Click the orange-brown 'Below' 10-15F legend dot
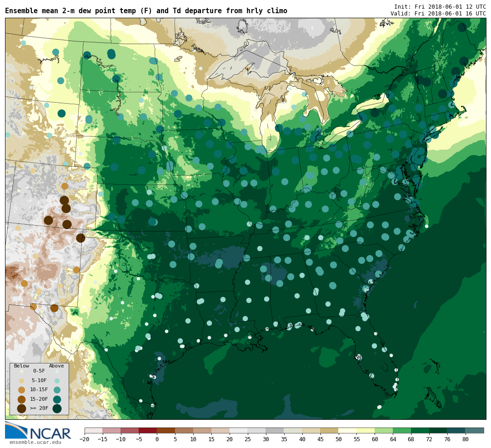The width and height of the screenshot is (491, 448). 21,390
